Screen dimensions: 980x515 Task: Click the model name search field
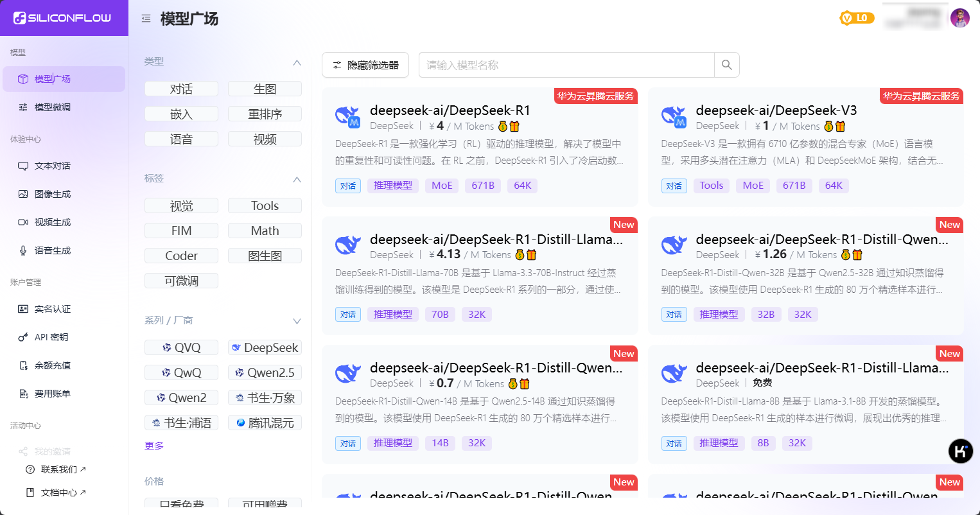pos(566,65)
